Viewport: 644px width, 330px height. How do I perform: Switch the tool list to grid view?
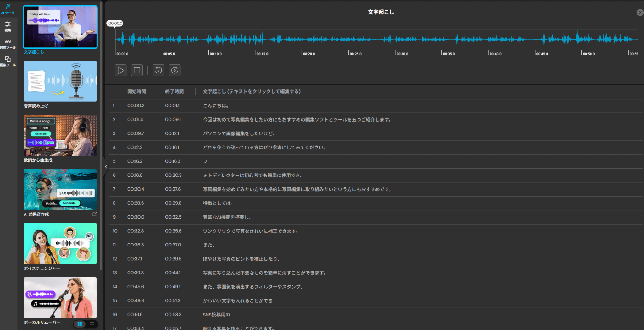click(80, 324)
